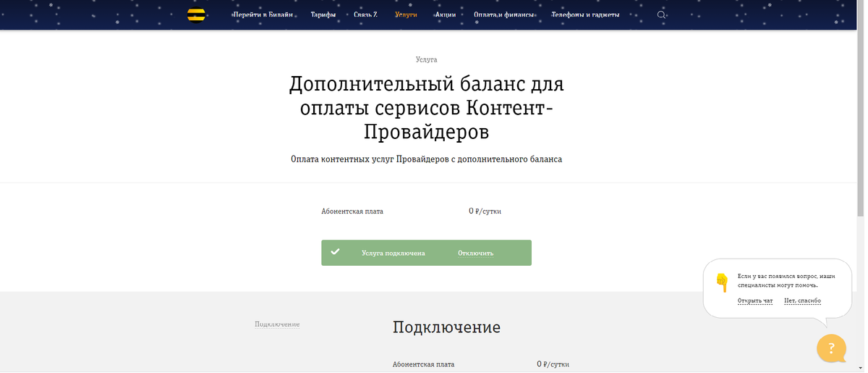Viewport: 868px width, 373px height.
Task: Dismiss chat popup with 'Нет, спасибо'
Action: point(802,301)
